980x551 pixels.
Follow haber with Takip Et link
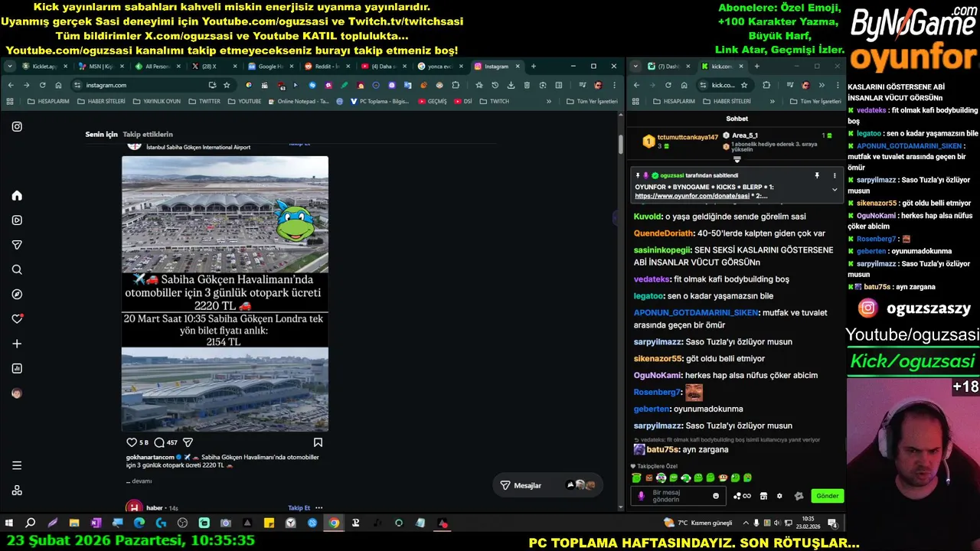coord(299,507)
